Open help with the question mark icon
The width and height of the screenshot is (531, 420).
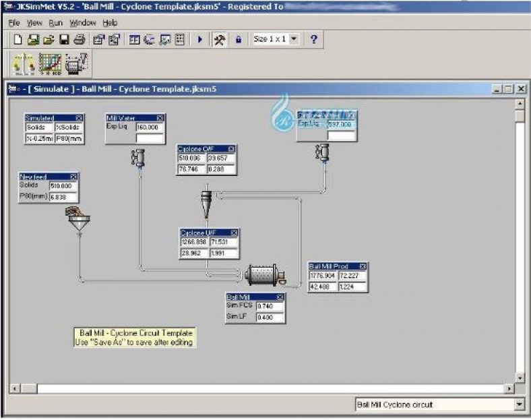coord(314,39)
